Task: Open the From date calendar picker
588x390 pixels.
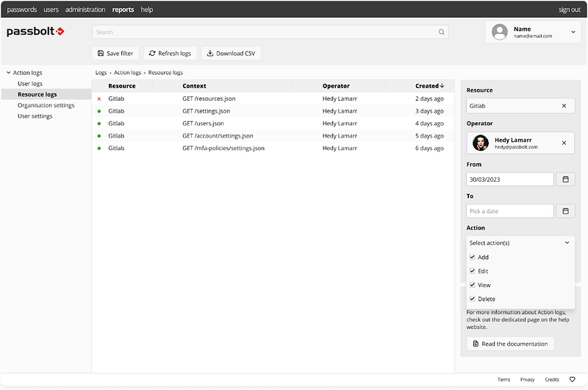Action: tap(565, 180)
